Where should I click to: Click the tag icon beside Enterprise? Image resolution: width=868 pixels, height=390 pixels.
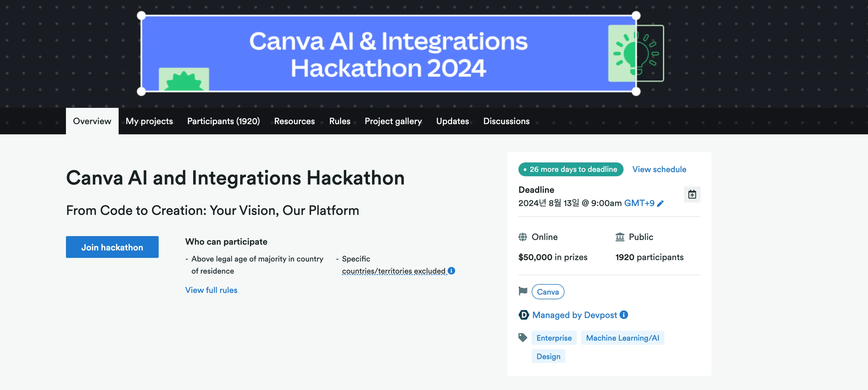523,338
